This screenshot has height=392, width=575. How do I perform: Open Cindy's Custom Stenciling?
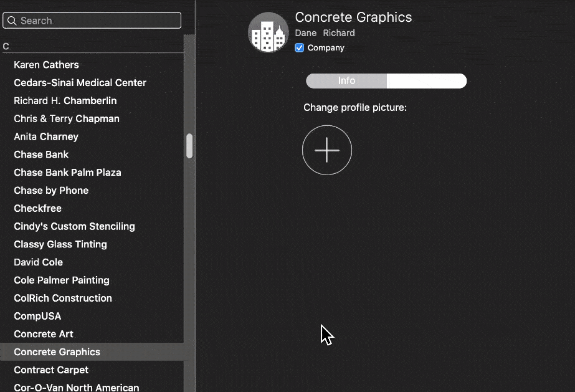click(x=92, y=226)
